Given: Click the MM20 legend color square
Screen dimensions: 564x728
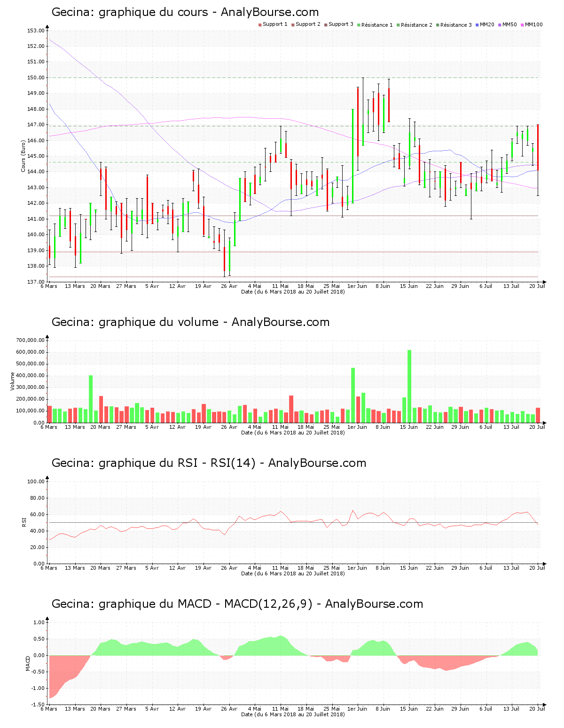Looking at the screenshot, I should pos(477,24).
